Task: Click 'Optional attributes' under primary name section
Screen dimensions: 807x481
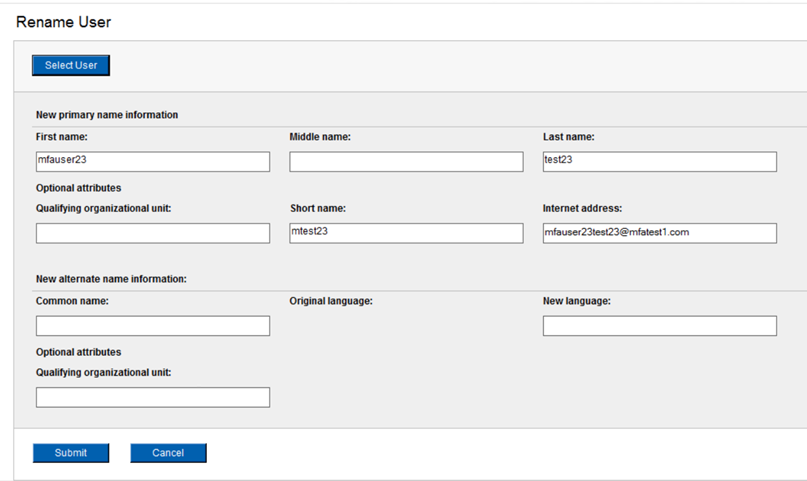Action: coord(79,188)
